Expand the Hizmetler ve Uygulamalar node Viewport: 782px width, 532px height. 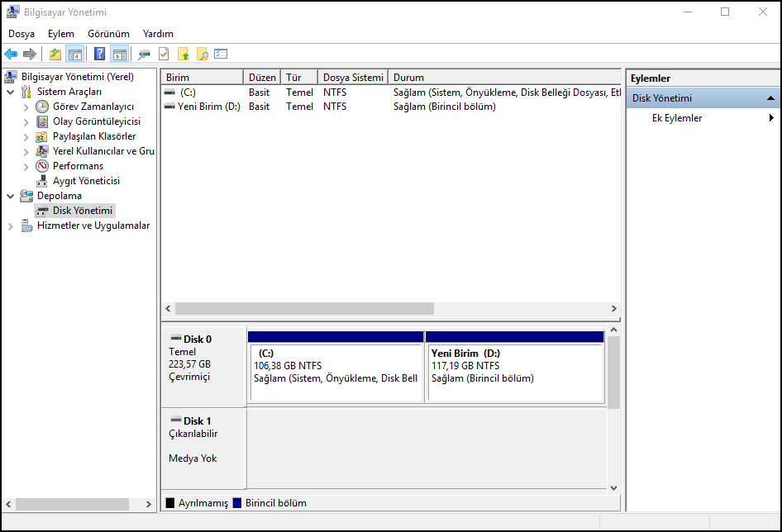[x=11, y=226]
